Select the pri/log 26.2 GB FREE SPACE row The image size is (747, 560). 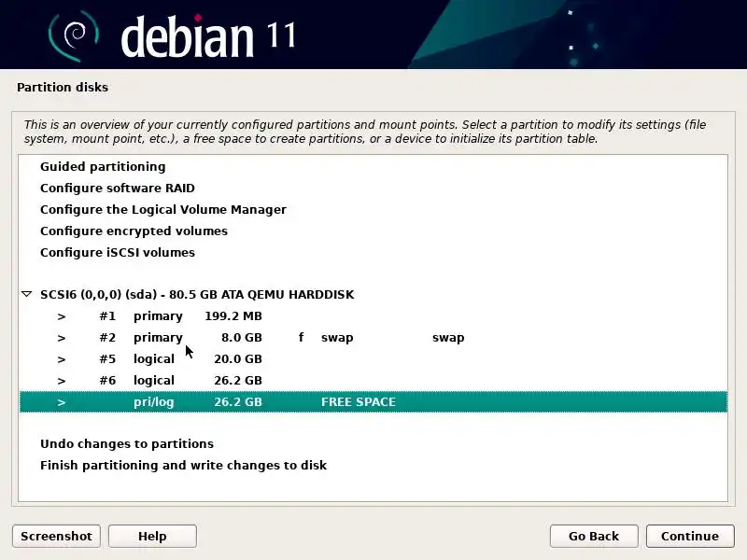click(373, 402)
